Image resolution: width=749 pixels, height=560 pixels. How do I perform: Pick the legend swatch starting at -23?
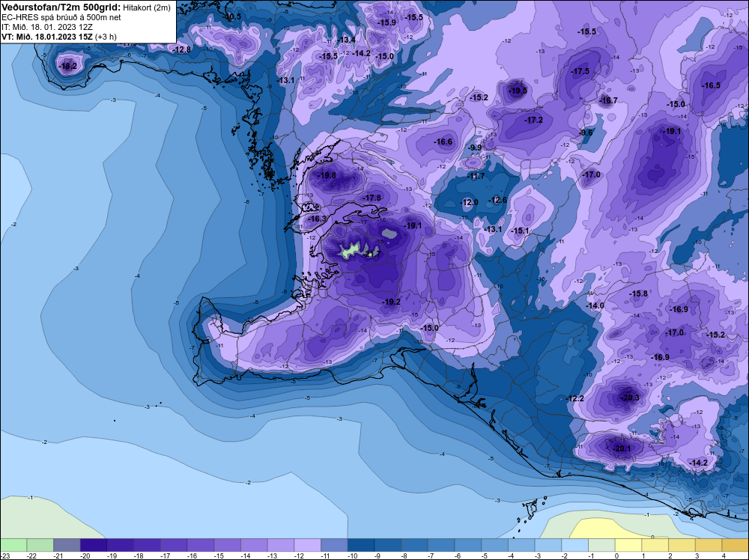point(13,544)
